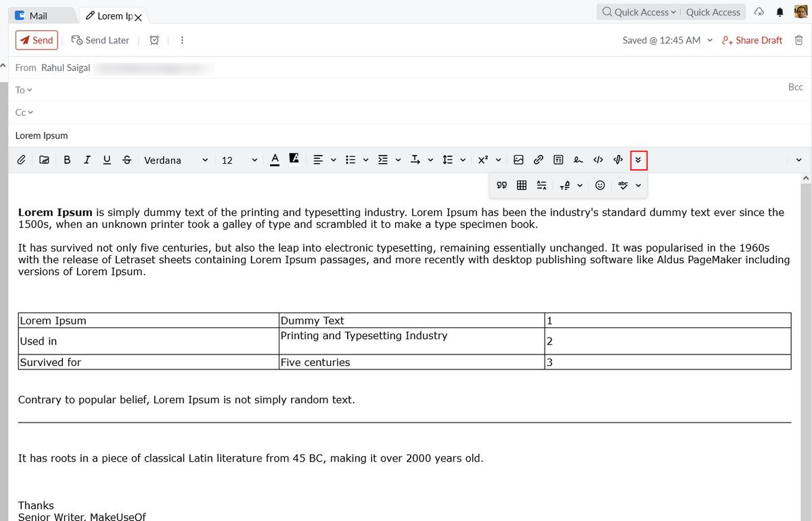Expand list style options arrow
This screenshot has height=521, width=812.
pyautogui.click(x=365, y=160)
